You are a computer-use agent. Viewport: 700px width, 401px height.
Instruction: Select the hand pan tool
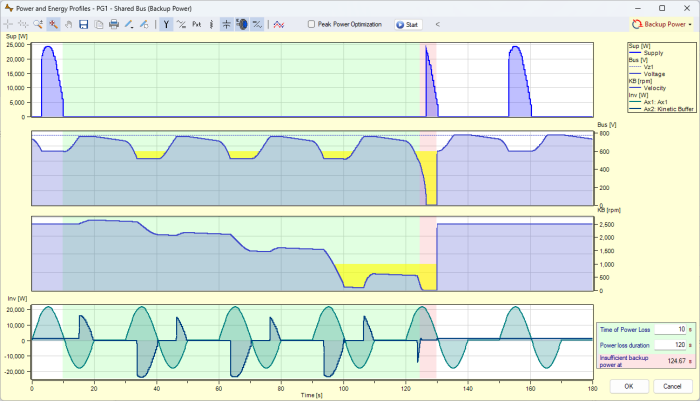click(x=68, y=23)
